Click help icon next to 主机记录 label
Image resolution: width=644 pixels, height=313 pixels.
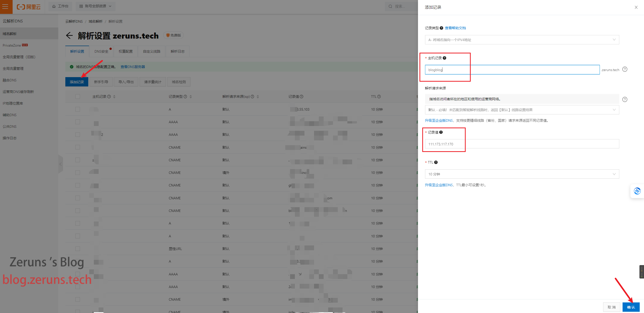[x=444, y=58]
